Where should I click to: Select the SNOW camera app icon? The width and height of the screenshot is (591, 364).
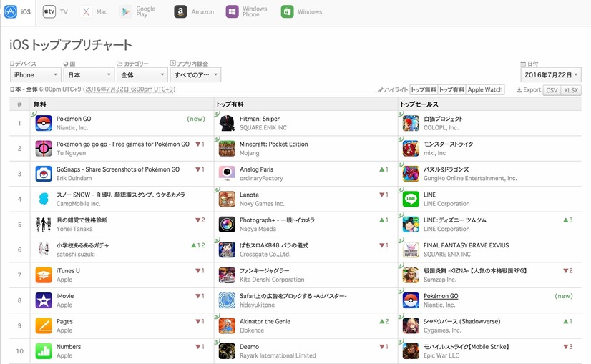click(x=44, y=199)
